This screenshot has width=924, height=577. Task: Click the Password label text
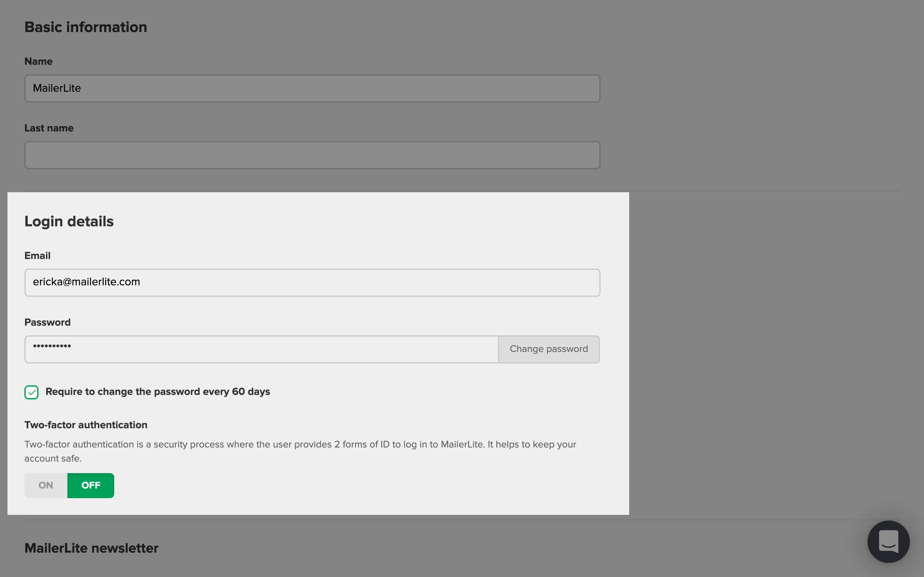pyautogui.click(x=47, y=322)
